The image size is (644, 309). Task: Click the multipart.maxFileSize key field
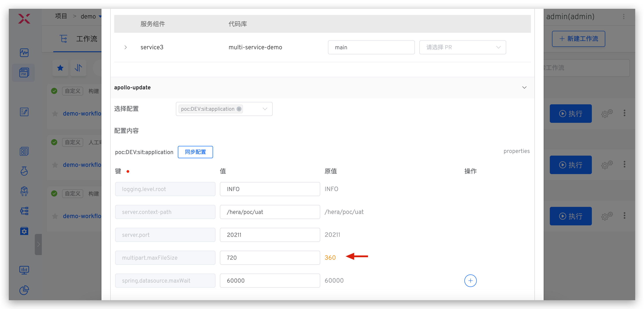point(165,257)
